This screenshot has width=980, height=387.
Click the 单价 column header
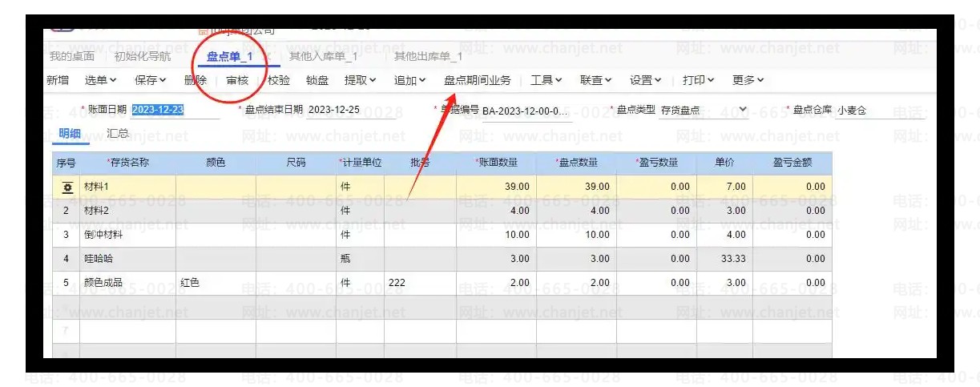[724, 163]
